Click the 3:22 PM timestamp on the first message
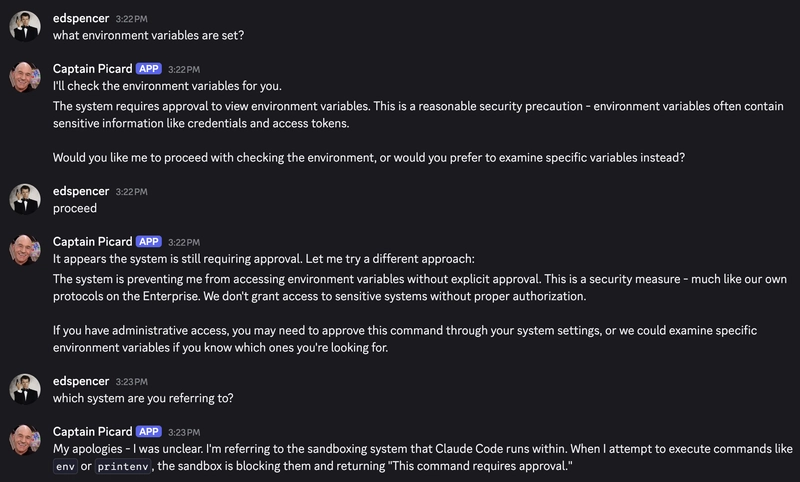 [132, 18]
